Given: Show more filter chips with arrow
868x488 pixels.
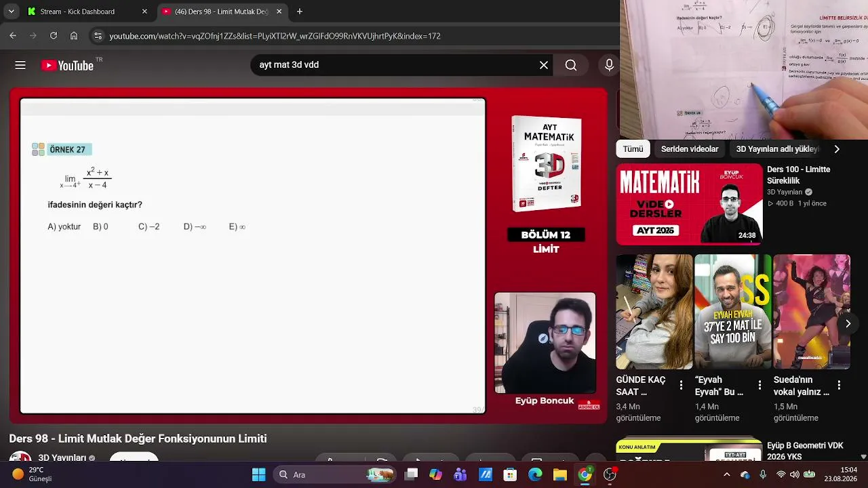Looking at the screenshot, I should click(x=837, y=149).
